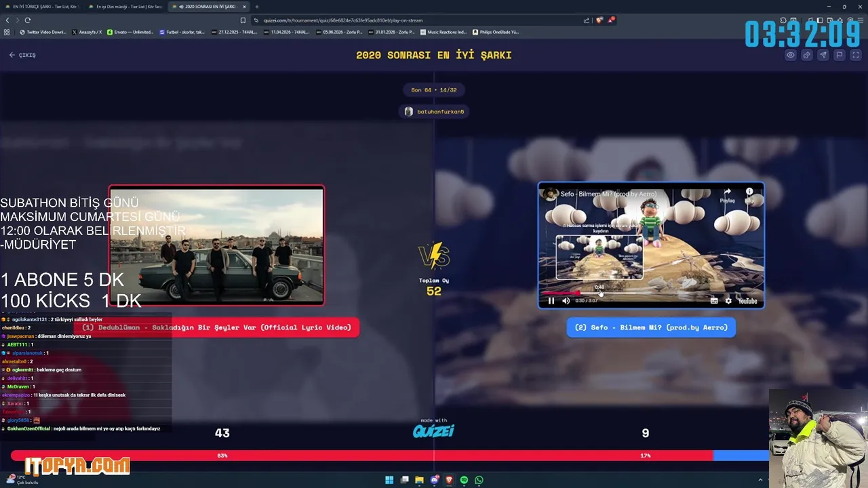This screenshot has height=488, width=868.
Task: Click the paper plane share icon
Action: coord(823,56)
